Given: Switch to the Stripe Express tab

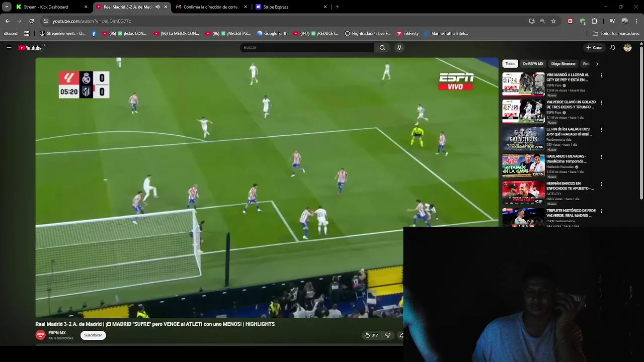Looking at the screenshot, I should point(291,7).
